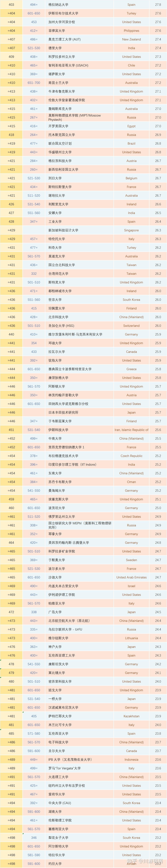
Task: Click the 世宗大学 university name
Action: [55, 300]
